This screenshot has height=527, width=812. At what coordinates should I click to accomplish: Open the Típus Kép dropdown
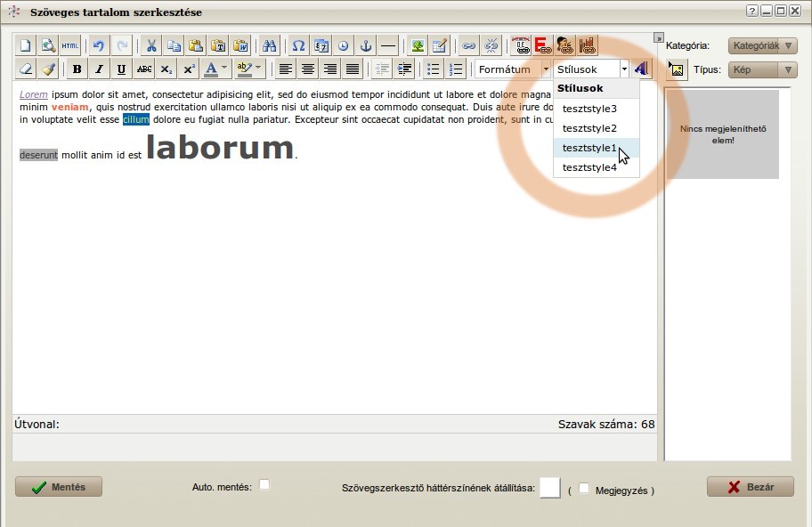pos(762,69)
